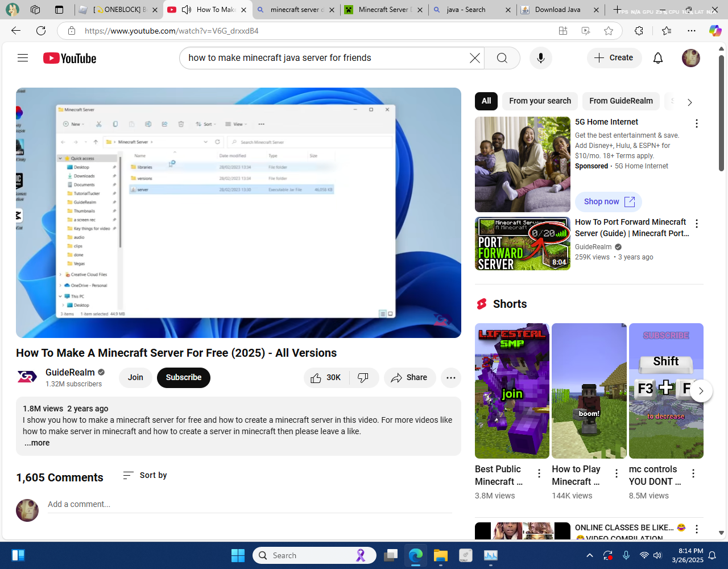This screenshot has height=569, width=728.
Task: Select the From your search chip
Action: pos(540,101)
